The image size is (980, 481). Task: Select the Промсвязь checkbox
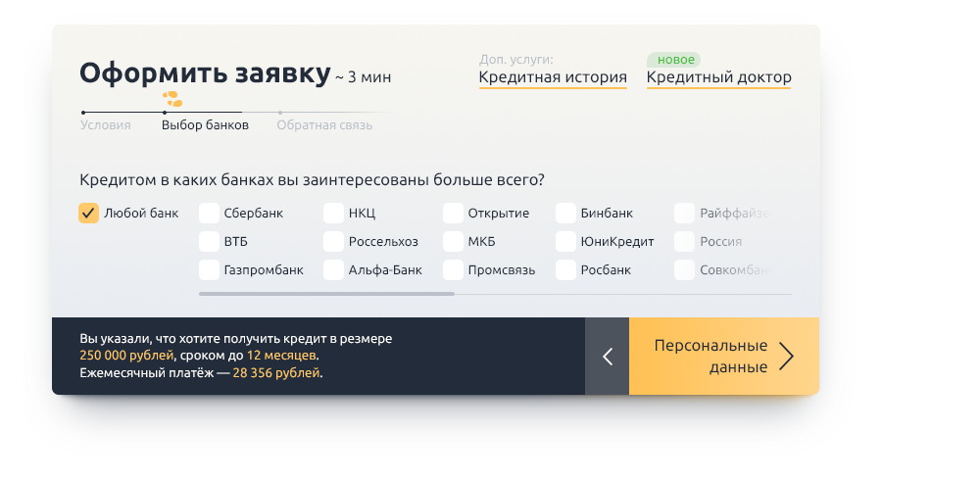coord(453,269)
